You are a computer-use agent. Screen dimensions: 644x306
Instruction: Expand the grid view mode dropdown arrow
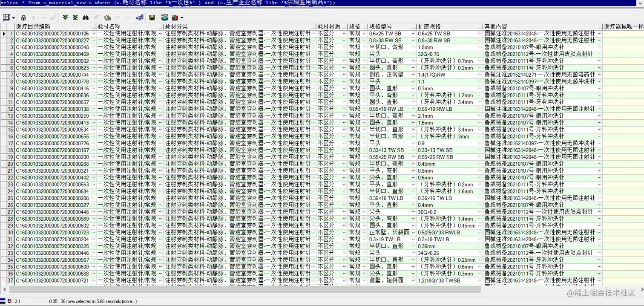[14, 18]
